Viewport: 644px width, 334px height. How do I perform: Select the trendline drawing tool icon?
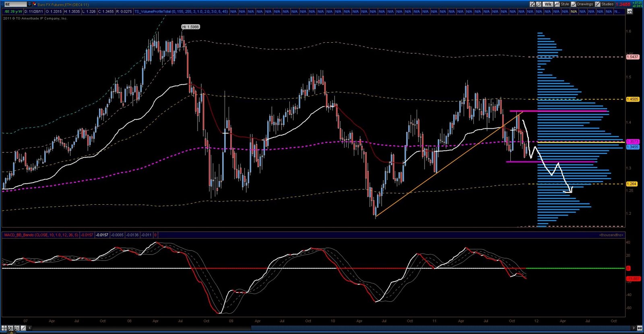23,328
